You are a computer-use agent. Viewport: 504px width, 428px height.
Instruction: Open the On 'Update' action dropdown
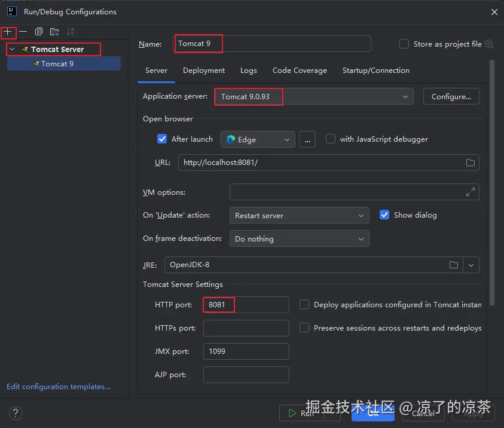click(300, 215)
